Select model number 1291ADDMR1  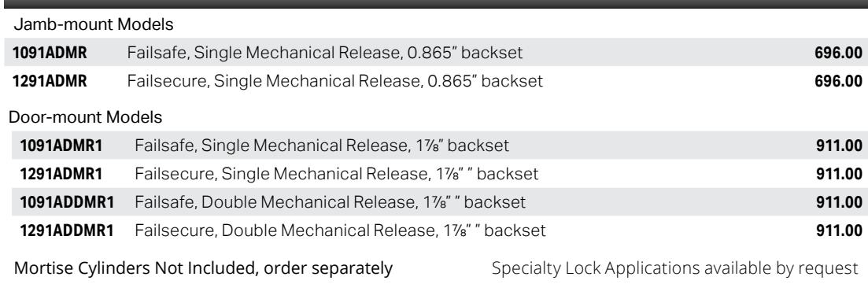(67, 231)
